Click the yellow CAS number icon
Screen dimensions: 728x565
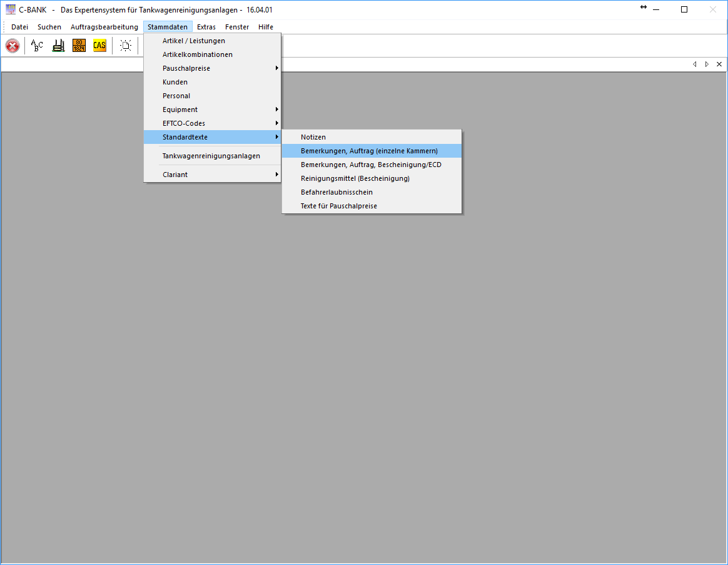click(x=99, y=46)
